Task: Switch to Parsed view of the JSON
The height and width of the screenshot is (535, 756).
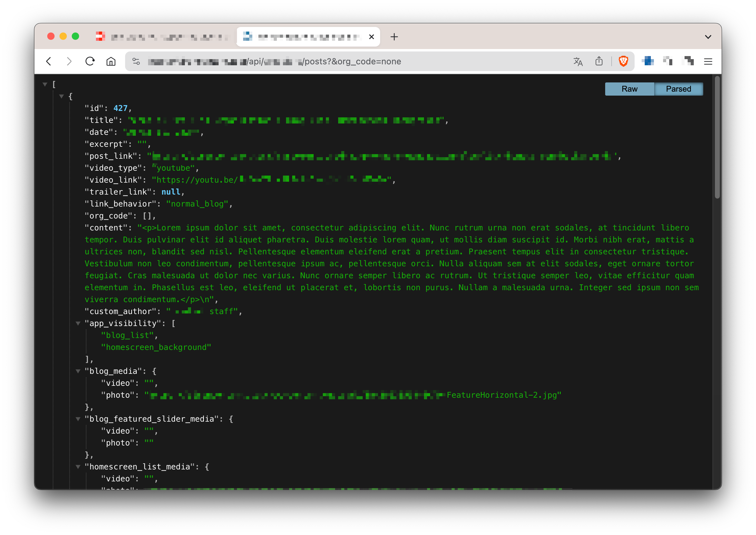Action: pyautogui.click(x=678, y=89)
